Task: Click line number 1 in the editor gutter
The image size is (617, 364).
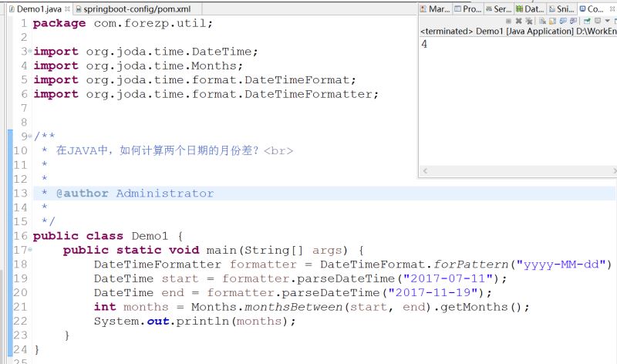Action: click(x=24, y=23)
